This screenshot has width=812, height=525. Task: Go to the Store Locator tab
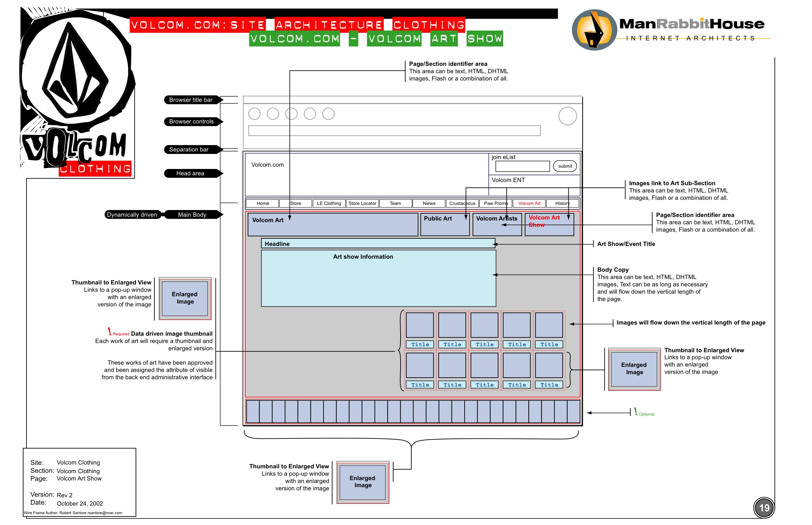[362, 204]
